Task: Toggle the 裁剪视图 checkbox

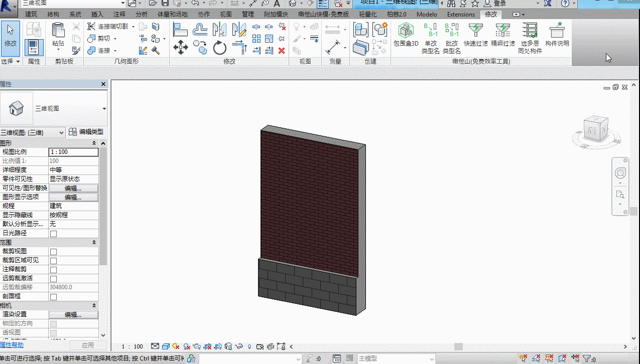Action: coord(53,252)
